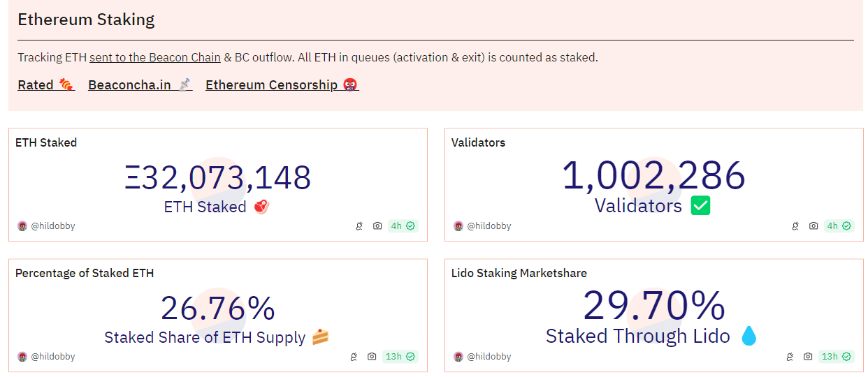Viewport: 868px width, 377px height.
Task: Click the plug icon on ETH Staked card
Action: pyautogui.click(x=359, y=226)
